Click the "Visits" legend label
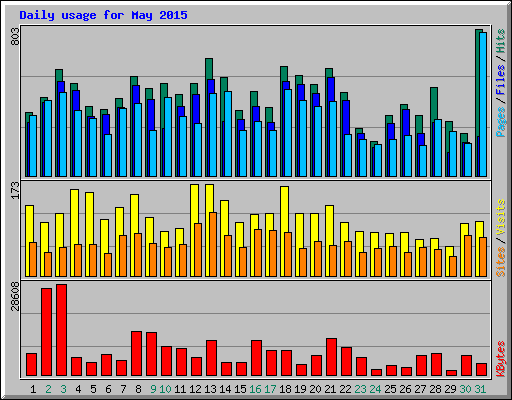Screen dimensions: 512x400 coord(501,217)
